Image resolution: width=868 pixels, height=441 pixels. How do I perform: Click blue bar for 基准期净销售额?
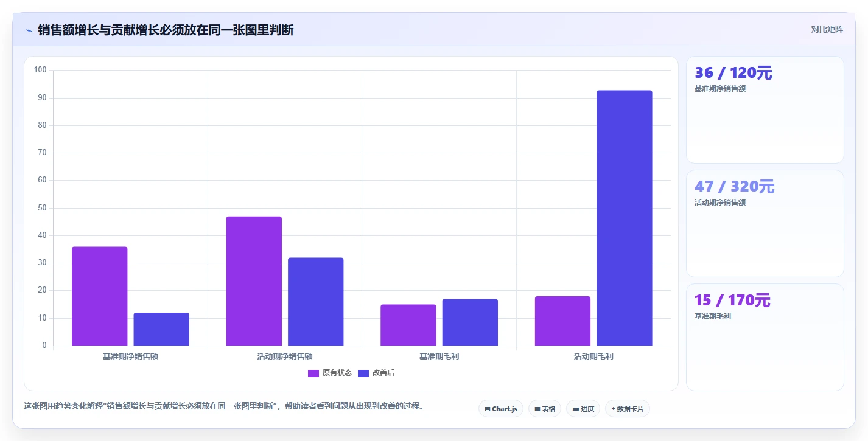pos(161,329)
